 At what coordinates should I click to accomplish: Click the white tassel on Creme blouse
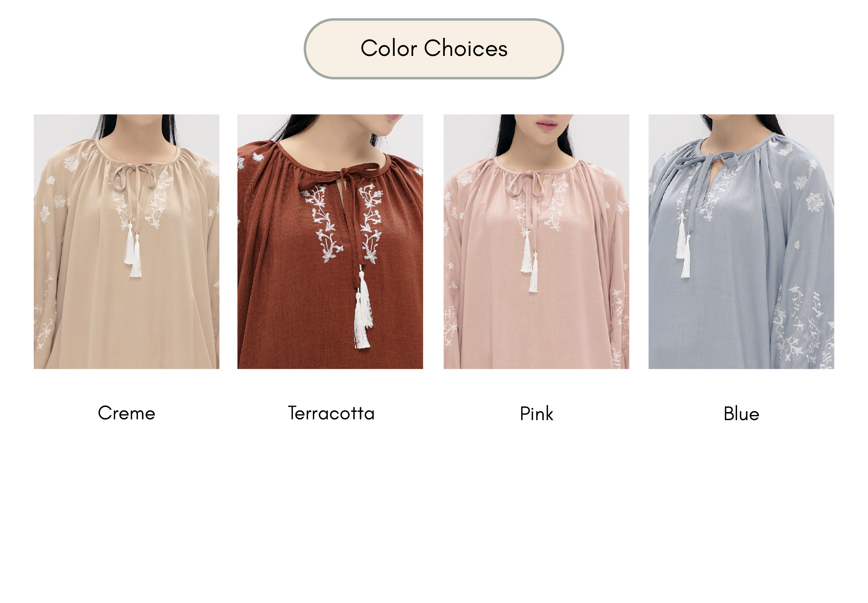click(133, 250)
